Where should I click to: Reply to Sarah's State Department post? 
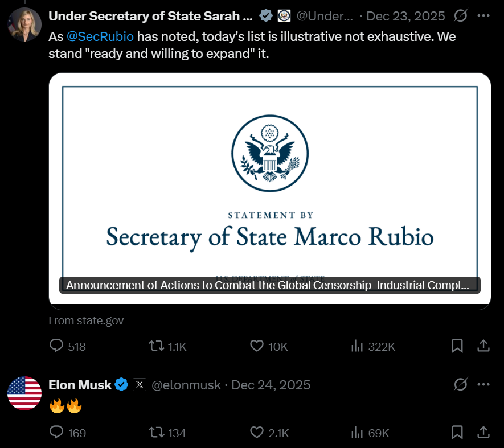point(57,346)
